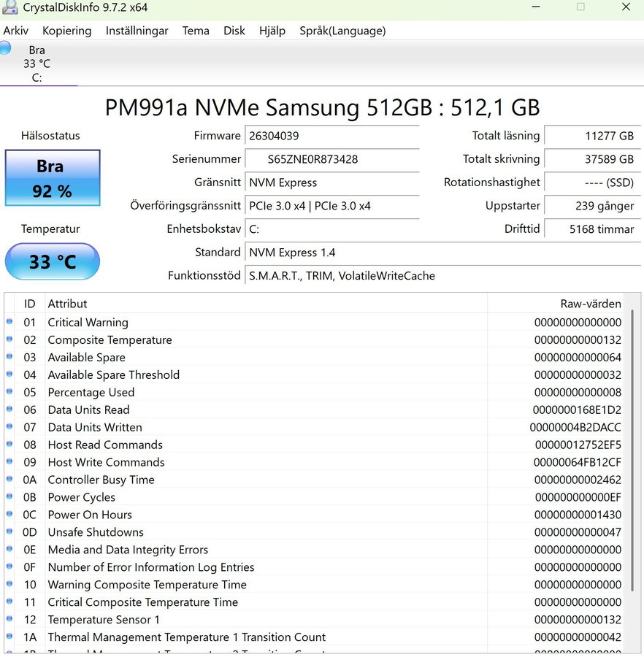Click the CrystalDiskInfo app icon in title bar

(x=9, y=8)
